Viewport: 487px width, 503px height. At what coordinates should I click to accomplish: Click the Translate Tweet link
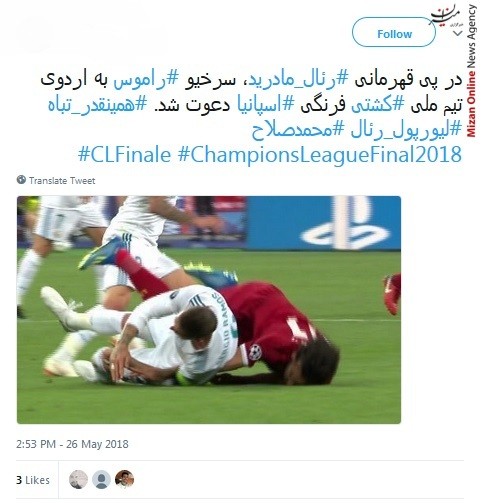point(62,181)
